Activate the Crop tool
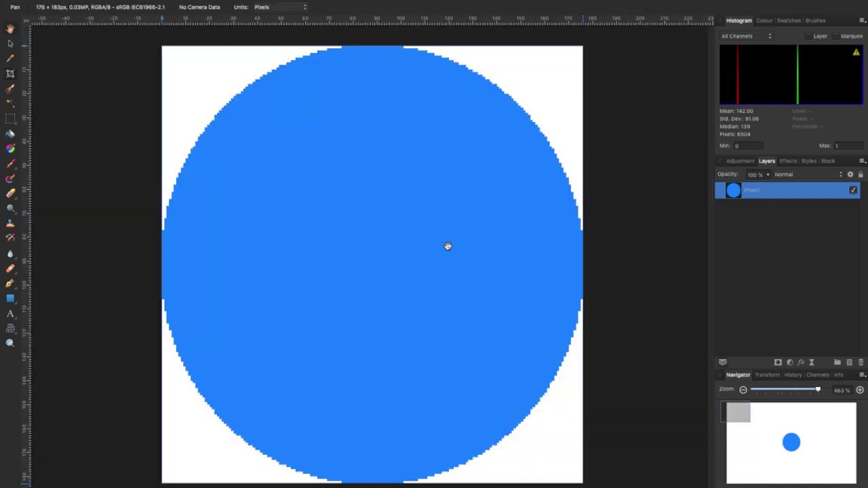 point(10,73)
